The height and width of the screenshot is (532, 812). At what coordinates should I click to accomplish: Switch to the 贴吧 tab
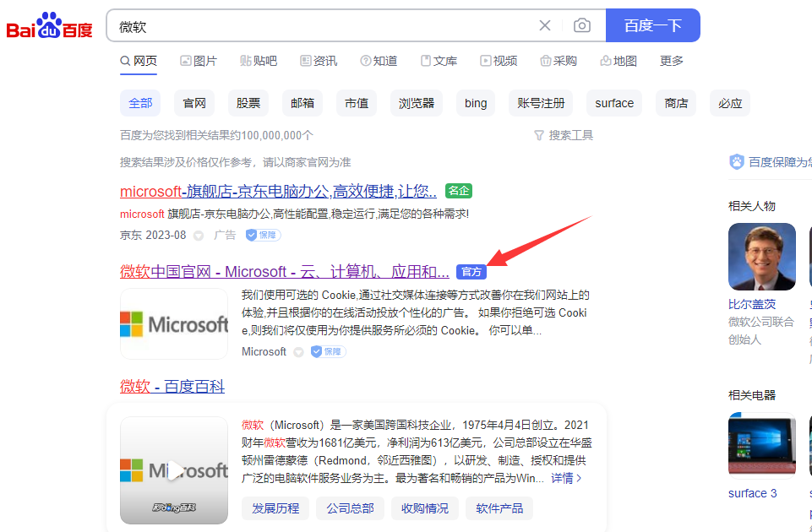[x=259, y=61]
